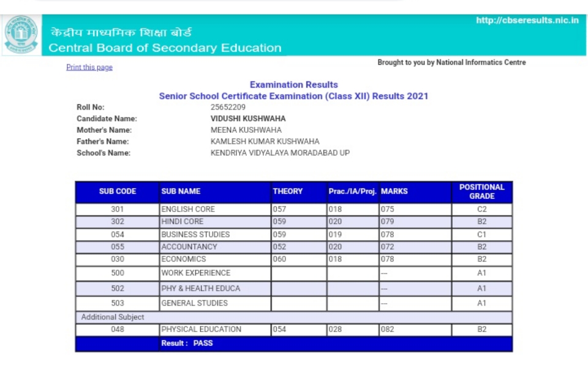
Task: Click the Print this page link
Action: pos(89,67)
